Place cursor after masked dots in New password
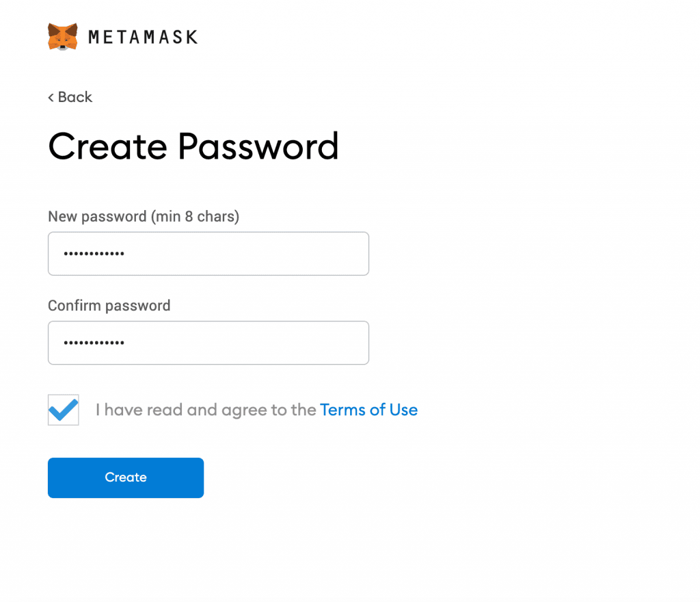This screenshot has height=602, width=700. [x=126, y=254]
